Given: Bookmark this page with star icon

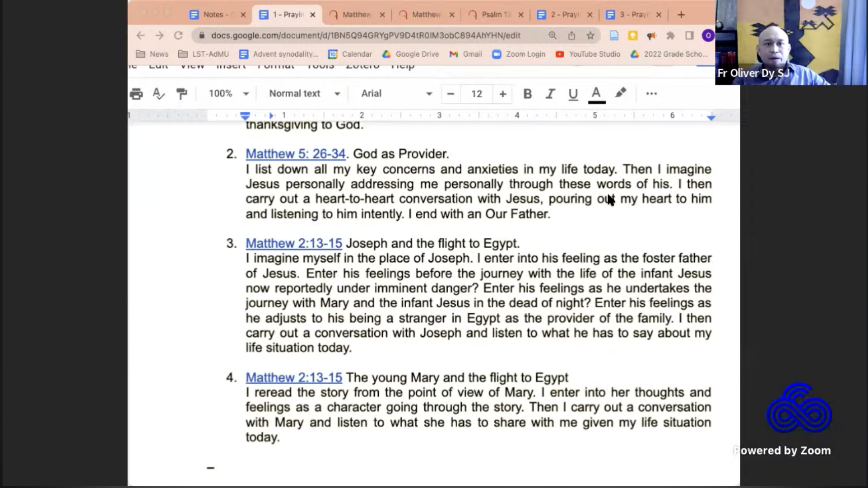Looking at the screenshot, I should tap(590, 35).
